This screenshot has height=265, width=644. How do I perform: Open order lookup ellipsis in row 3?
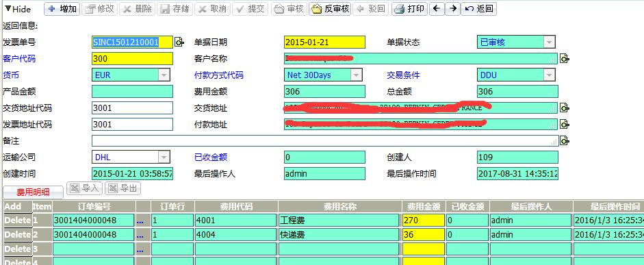(x=140, y=250)
